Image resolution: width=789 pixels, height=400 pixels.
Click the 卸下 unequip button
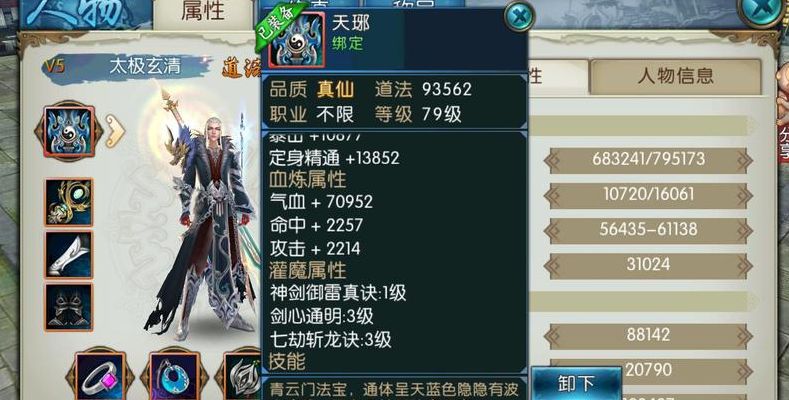tap(576, 383)
